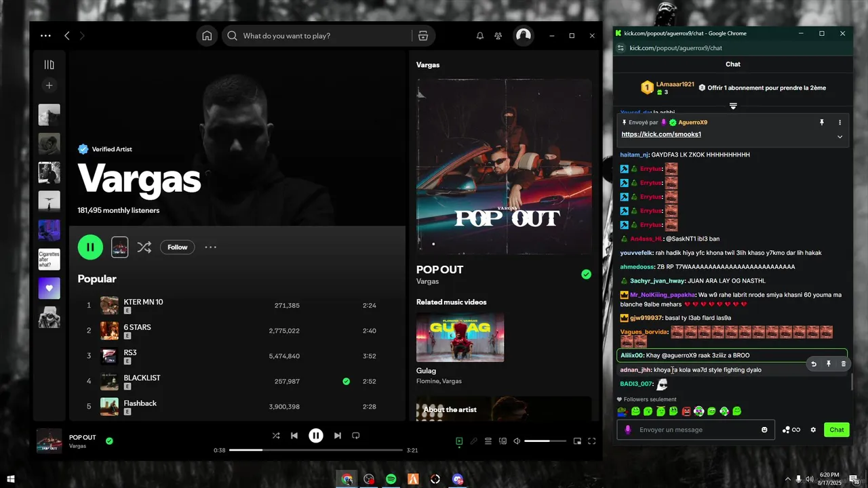This screenshot has height=488, width=868.
Task: Expand the pinned message chevron
Action: [x=840, y=136]
